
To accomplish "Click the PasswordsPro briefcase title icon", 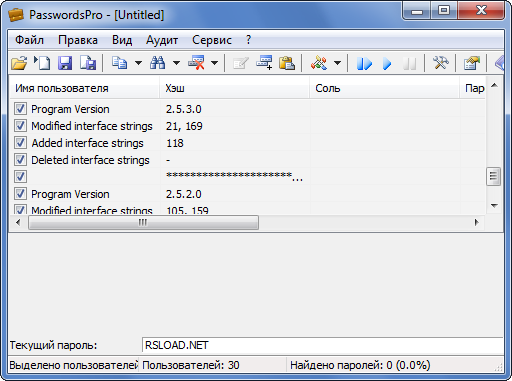I will point(16,15).
